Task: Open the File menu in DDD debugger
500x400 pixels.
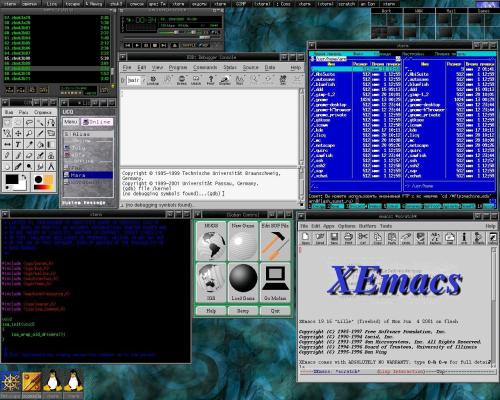Action: 127,67
